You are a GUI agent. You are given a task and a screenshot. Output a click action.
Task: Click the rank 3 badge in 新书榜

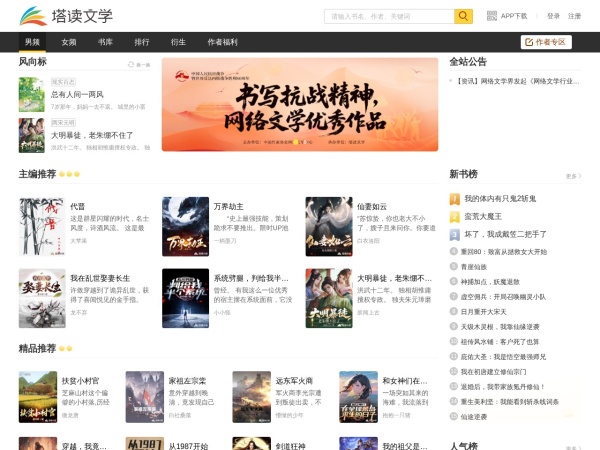pos(454,233)
